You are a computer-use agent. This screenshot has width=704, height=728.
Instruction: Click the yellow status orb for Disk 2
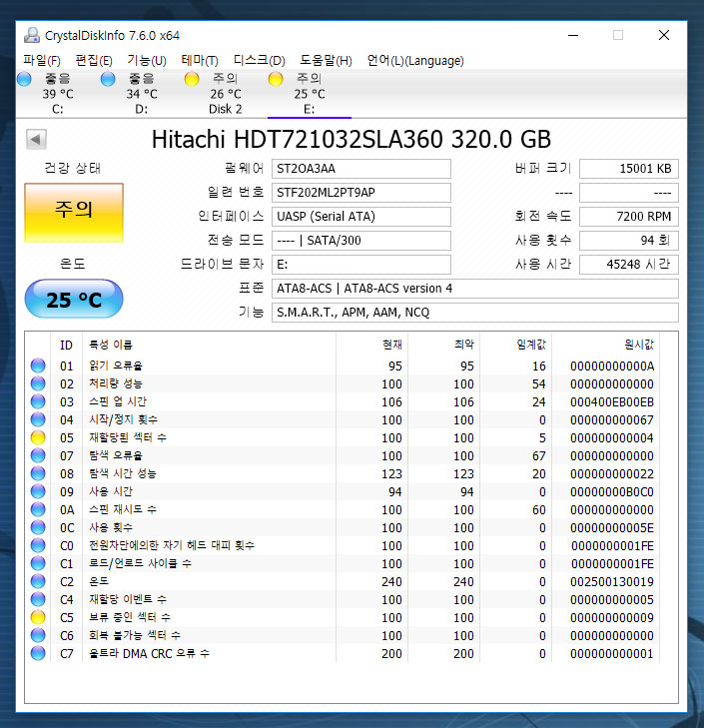pyautogui.click(x=192, y=79)
